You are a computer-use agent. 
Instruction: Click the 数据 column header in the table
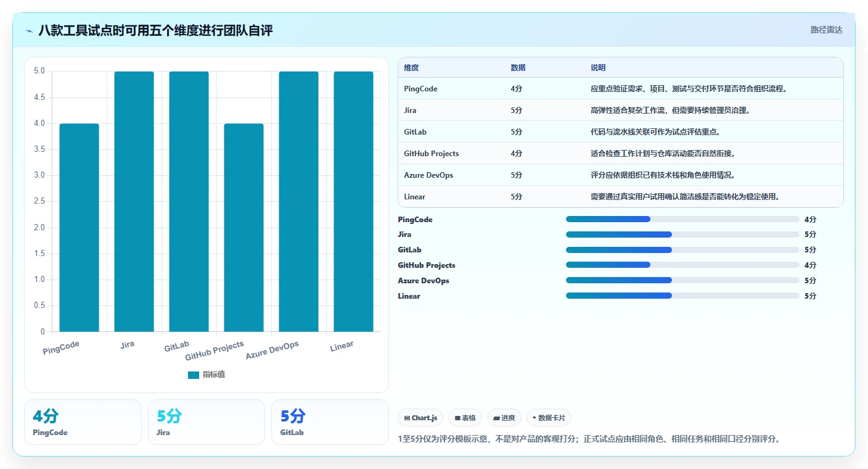518,68
